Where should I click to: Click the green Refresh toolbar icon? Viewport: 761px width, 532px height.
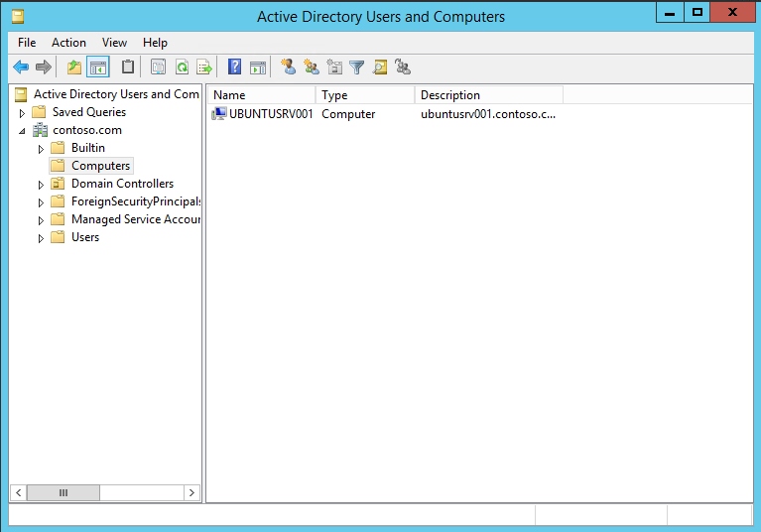(182, 66)
